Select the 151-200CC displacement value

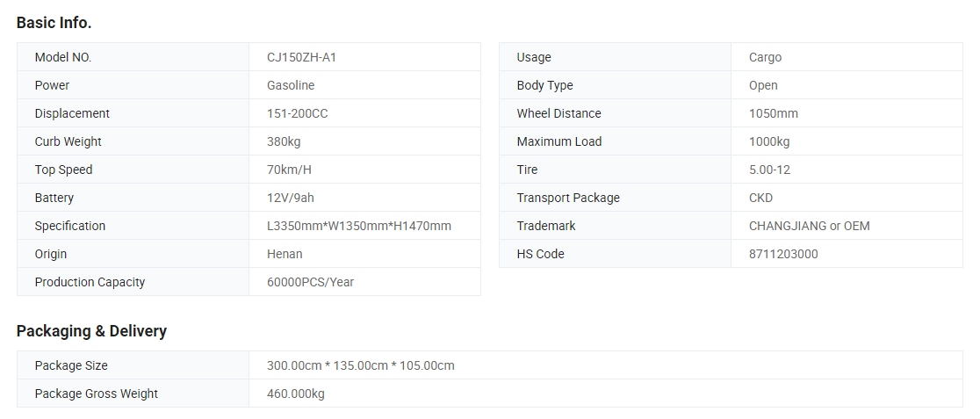pyautogui.click(x=297, y=113)
